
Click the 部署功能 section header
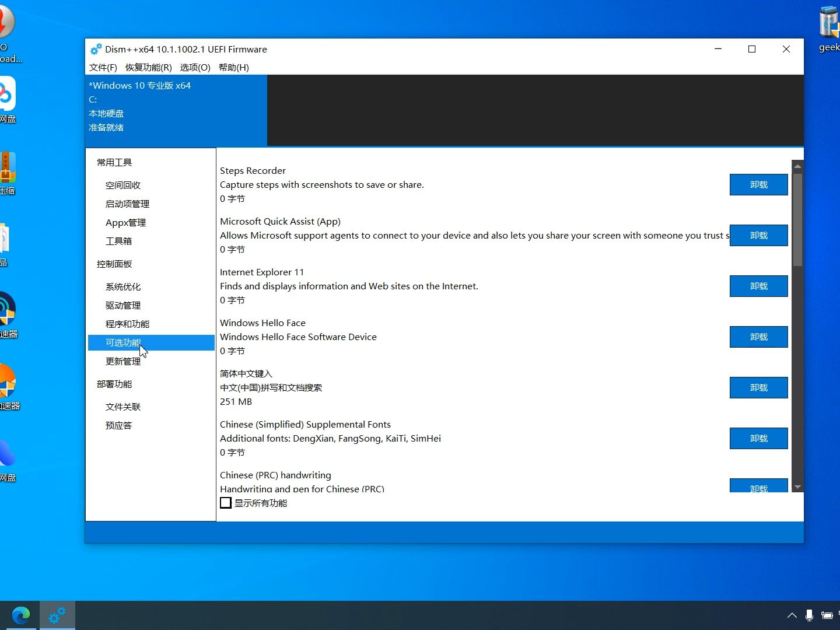pyautogui.click(x=114, y=384)
